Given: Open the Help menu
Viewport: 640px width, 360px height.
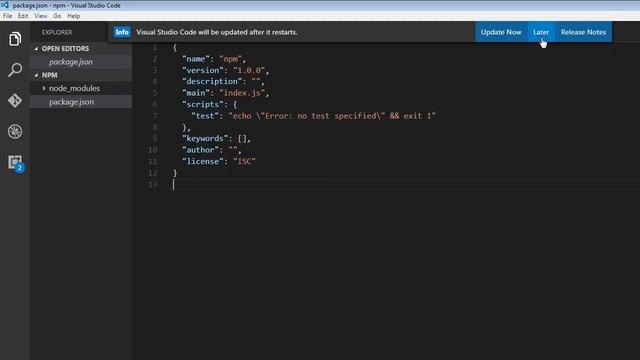Looking at the screenshot, I should click(x=73, y=16).
